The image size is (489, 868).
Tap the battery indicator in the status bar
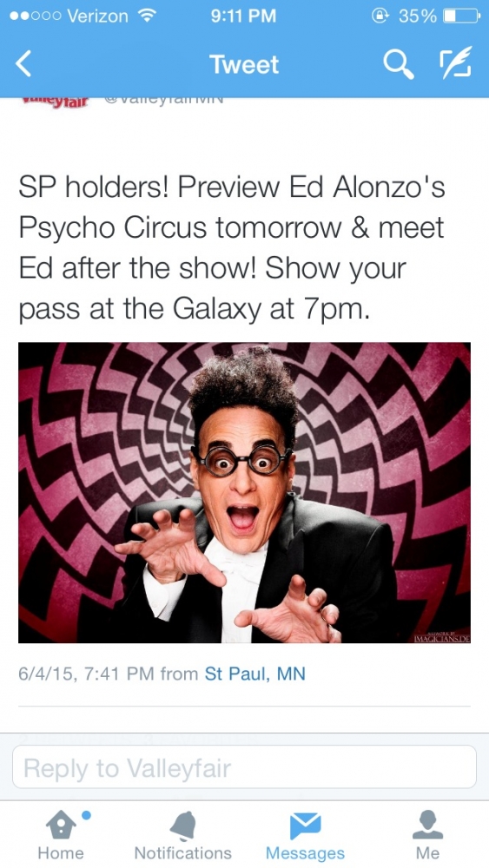pyautogui.click(x=460, y=16)
